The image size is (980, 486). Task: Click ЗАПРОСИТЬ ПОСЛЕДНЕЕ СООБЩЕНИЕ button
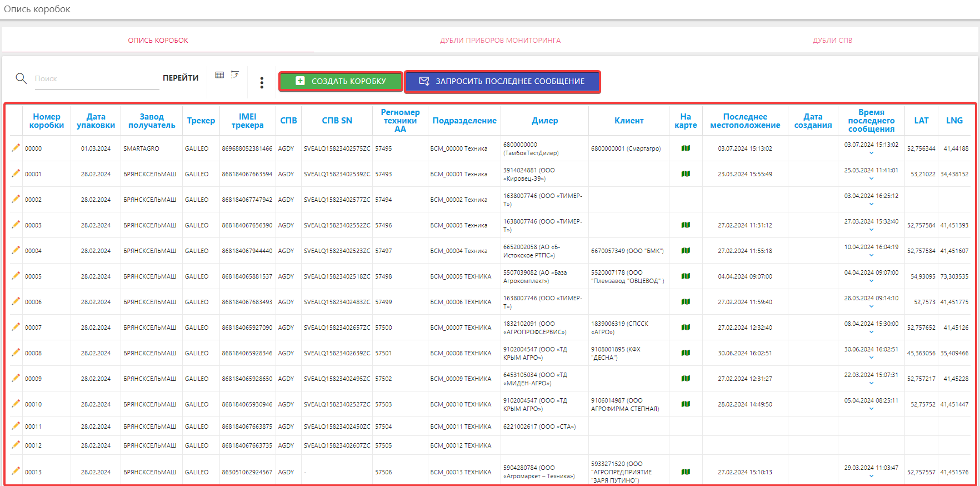(502, 81)
